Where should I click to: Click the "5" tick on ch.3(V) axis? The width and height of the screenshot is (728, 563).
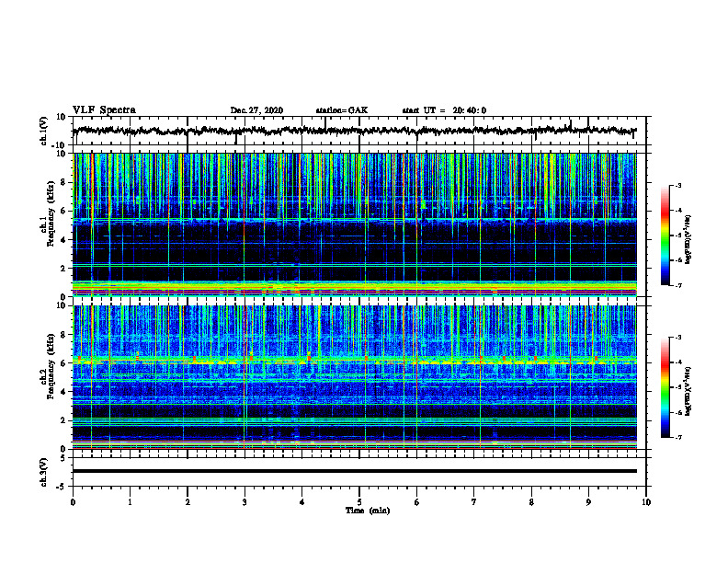click(63, 458)
